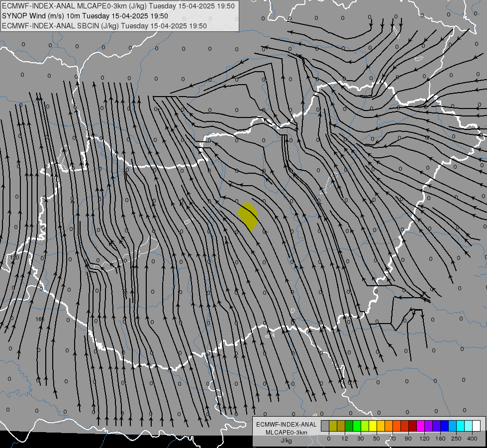487x448 pixels.
Task: Click the legend tick label 400
Action: click(472, 439)
